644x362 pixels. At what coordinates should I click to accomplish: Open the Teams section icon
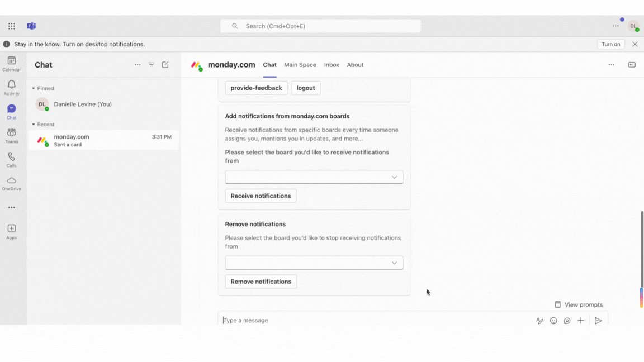[x=12, y=136]
